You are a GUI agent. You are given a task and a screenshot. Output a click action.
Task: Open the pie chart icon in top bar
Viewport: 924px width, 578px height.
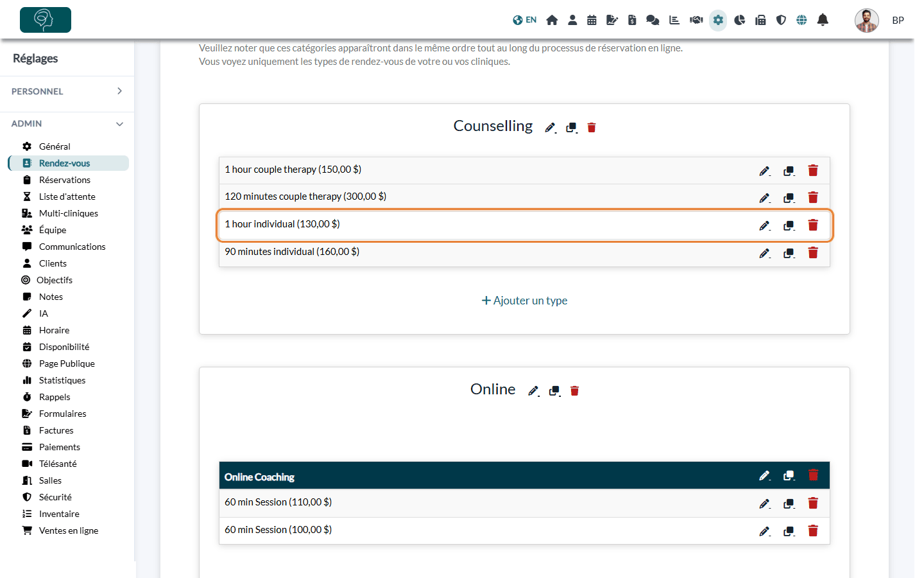[x=740, y=20]
